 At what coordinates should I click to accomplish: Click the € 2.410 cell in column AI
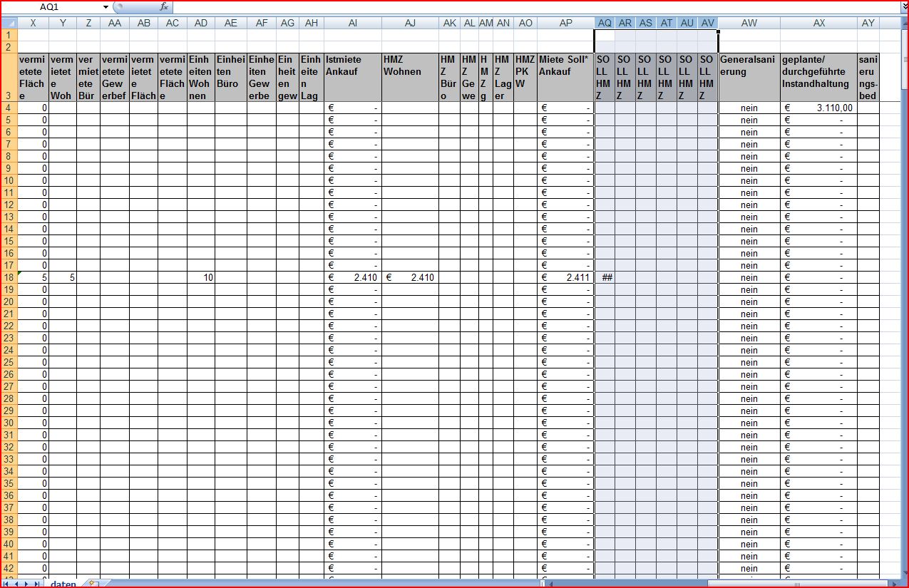click(x=353, y=277)
